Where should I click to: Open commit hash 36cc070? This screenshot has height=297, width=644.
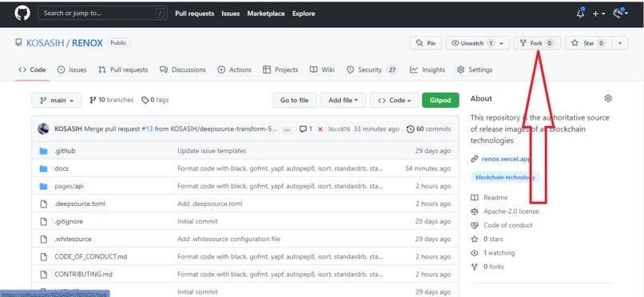339,129
